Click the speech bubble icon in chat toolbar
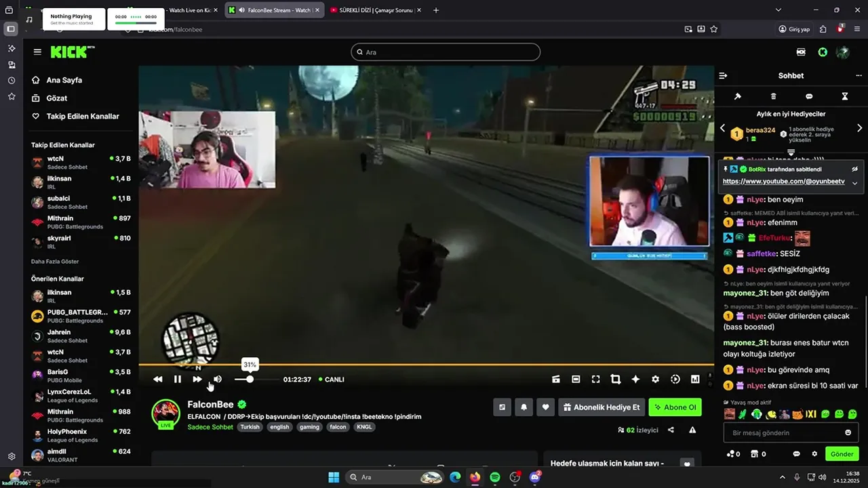The width and height of the screenshot is (868, 488). point(809,96)
